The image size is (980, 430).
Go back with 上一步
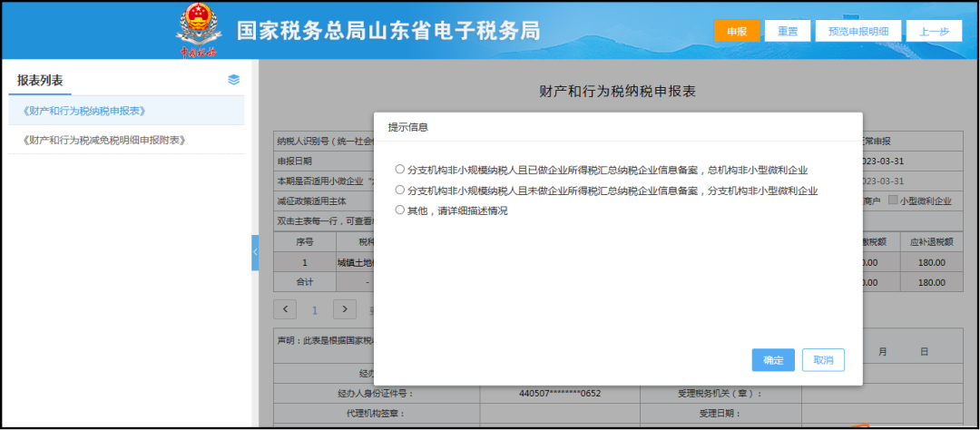pos(935,31)
